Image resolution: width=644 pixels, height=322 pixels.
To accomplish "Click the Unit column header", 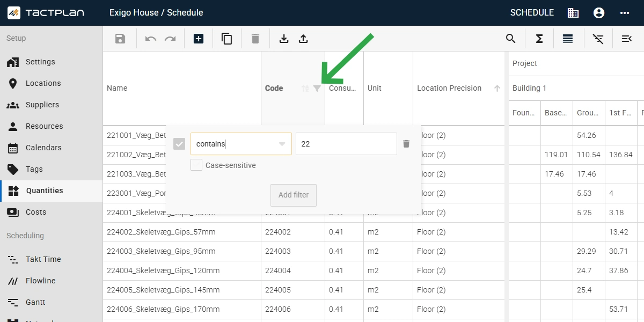I will [x=388, y=89].
